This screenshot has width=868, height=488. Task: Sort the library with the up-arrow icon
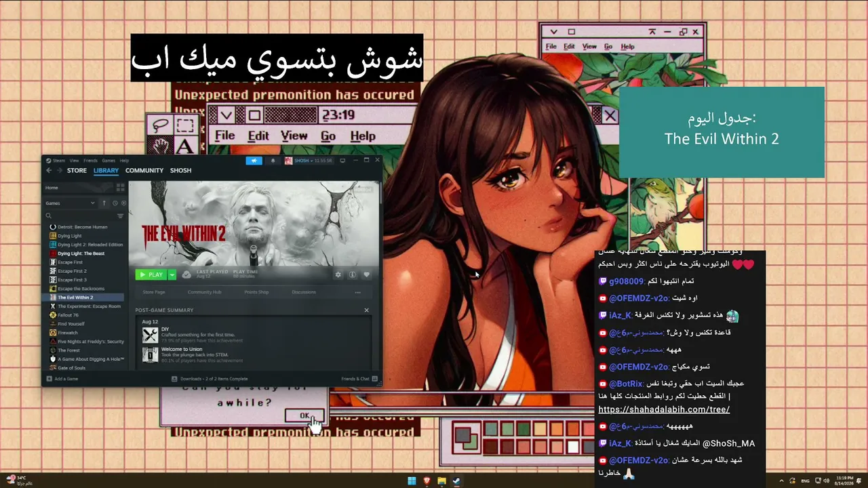(104, 203)
